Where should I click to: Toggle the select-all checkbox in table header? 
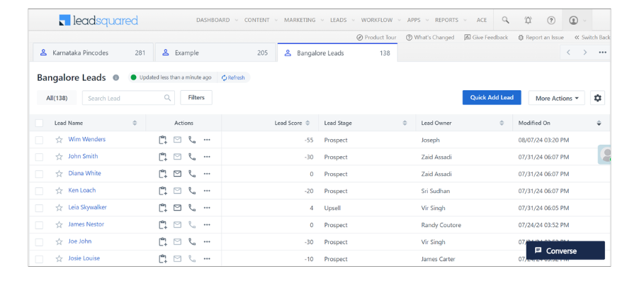pos(40,123)
